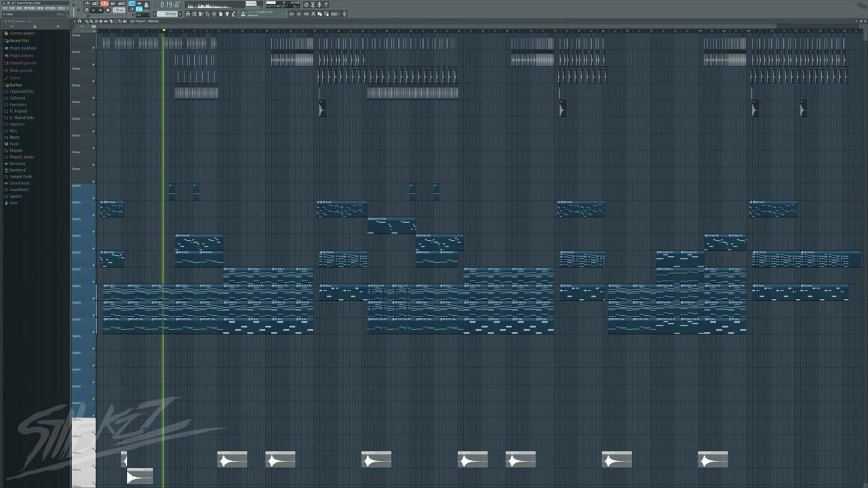The height and width of the screenshot is (488, 868).
Task: Open the Channel rack from the toolbar
Action: (x=195, y=14)
